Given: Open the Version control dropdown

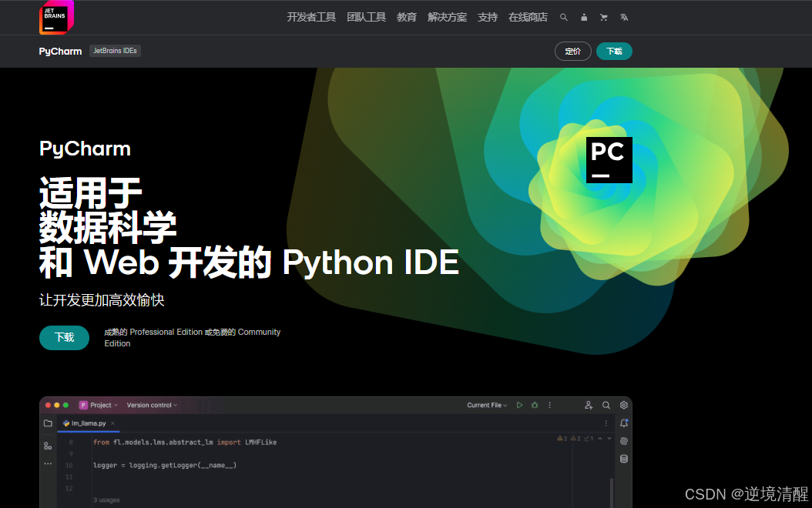Looking at the screenshot, I should [x=152, y=405].
